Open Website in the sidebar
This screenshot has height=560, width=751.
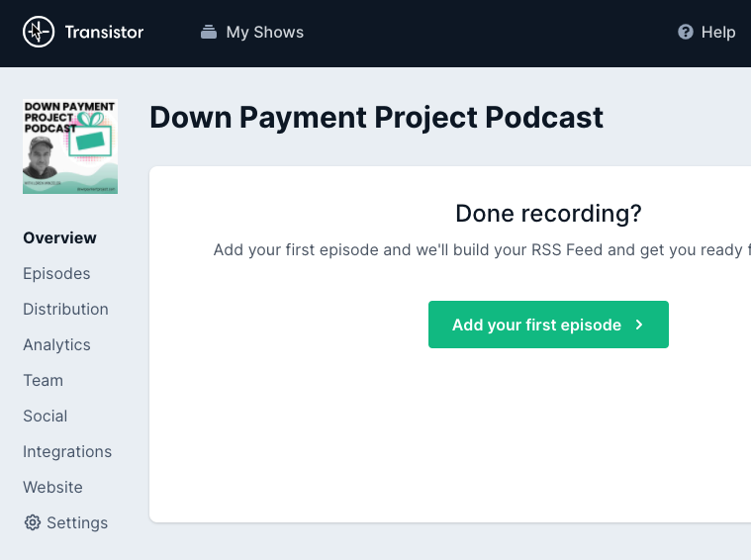pyautogui.click(x=52, y=487)
